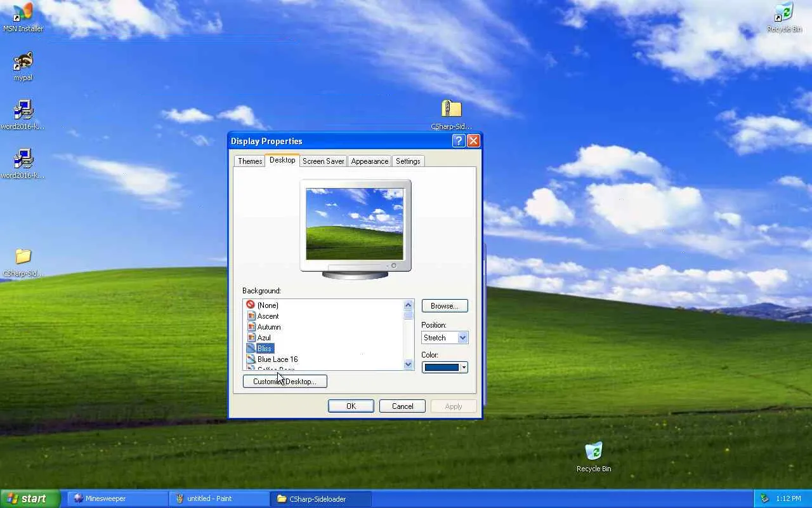This screenshot has height=508, width=812.
Task: Click the taskbar clock showing 1:12 PM
Action: 788,499
